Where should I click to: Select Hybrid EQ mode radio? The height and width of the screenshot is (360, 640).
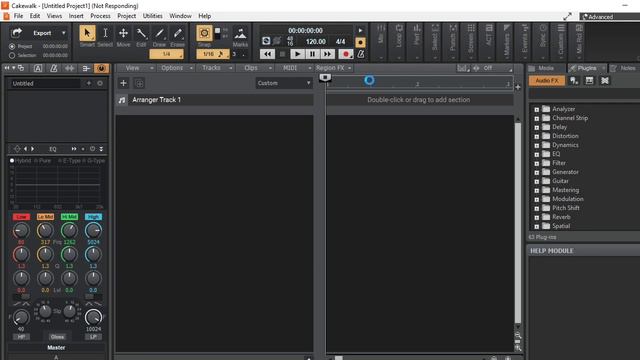click(x=12, y=161)
